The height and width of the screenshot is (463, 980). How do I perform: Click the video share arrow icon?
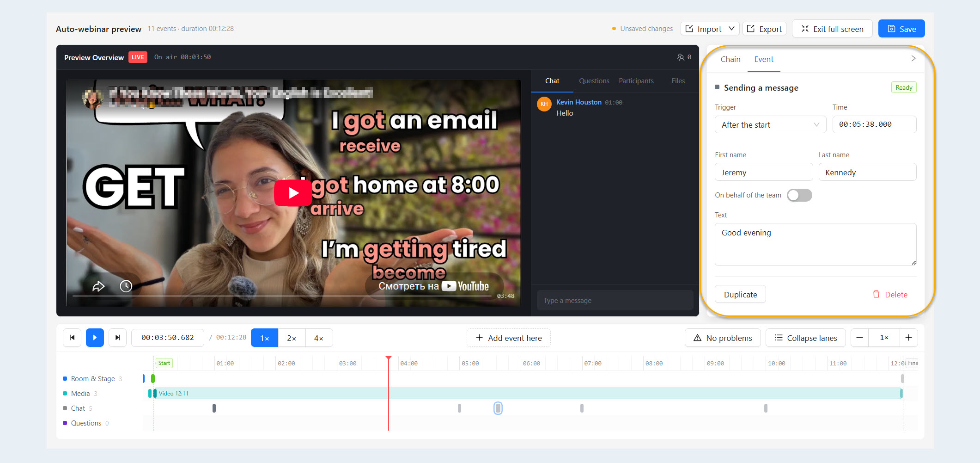click(98, 286)
